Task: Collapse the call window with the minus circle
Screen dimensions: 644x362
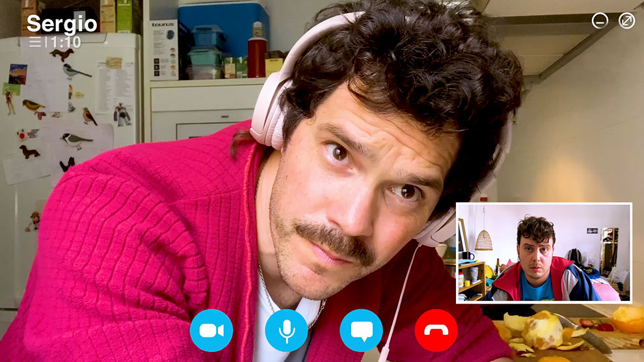Action: (x=600, y=21)
